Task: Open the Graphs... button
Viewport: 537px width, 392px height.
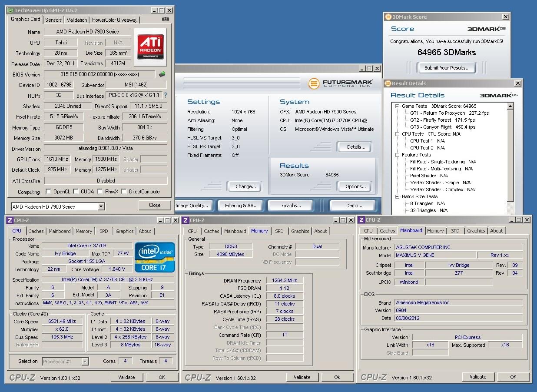Action: pyautogui.click(x=291, y=206)
